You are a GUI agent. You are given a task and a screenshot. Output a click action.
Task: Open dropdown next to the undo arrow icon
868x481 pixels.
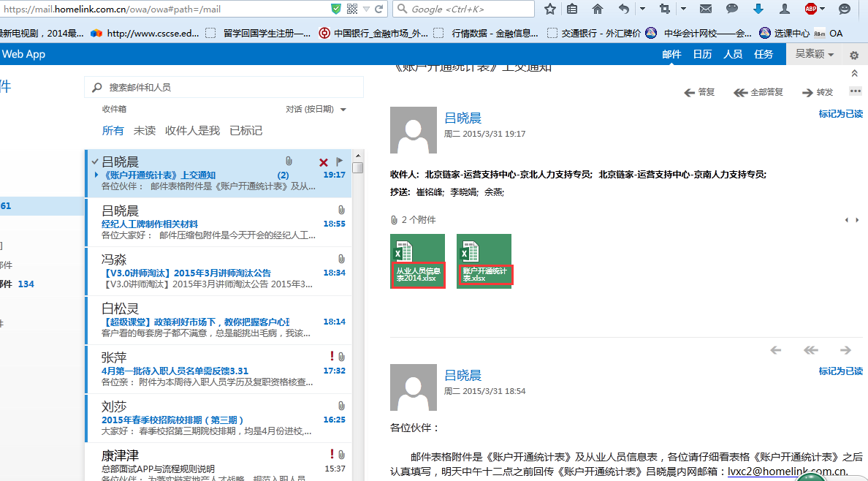pyautogui.click(x=642, y=9)
